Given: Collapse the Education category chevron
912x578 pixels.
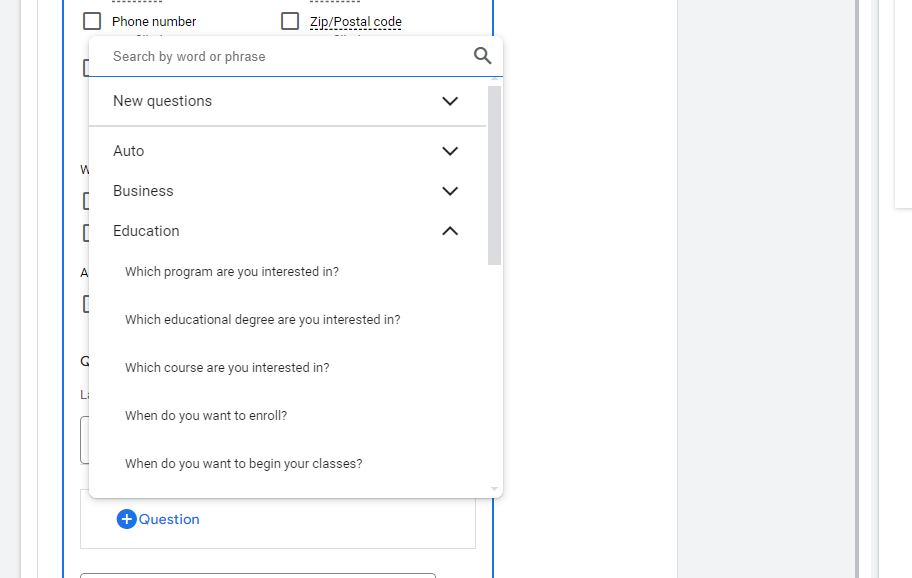Looking at the screenshot, I should tap(450, 231).
